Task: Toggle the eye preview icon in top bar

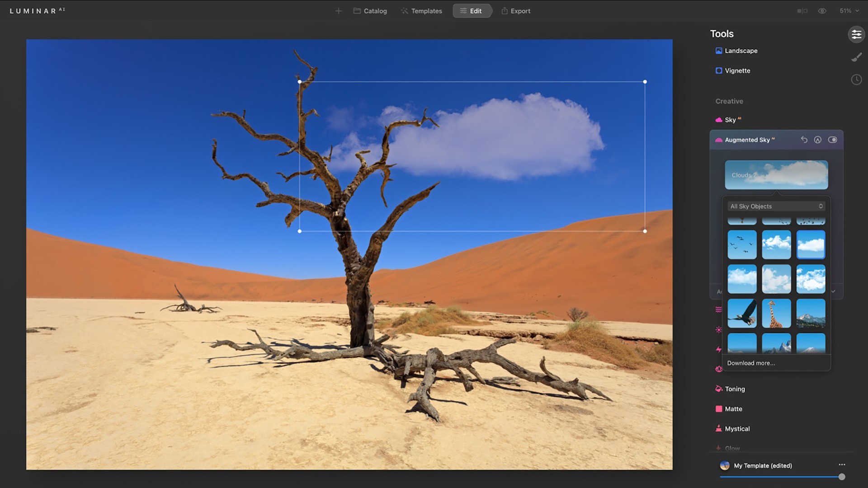Action: pyautogui.click(x=822, y=11)
